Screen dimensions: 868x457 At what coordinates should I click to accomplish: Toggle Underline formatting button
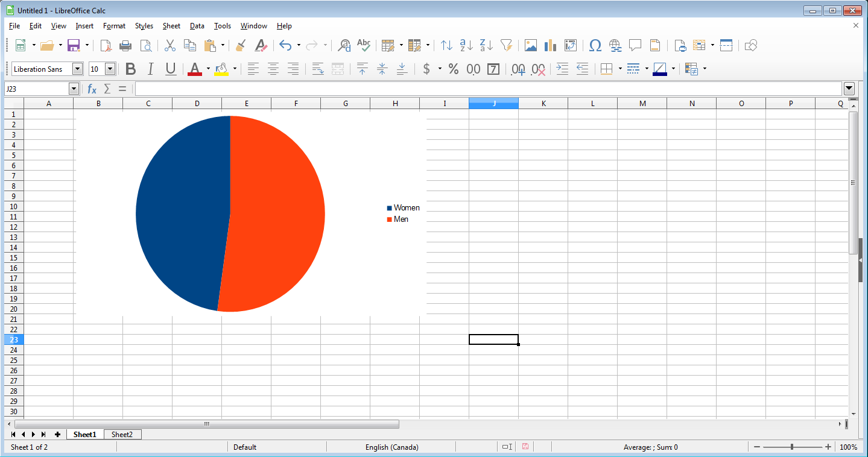point(171,69)
